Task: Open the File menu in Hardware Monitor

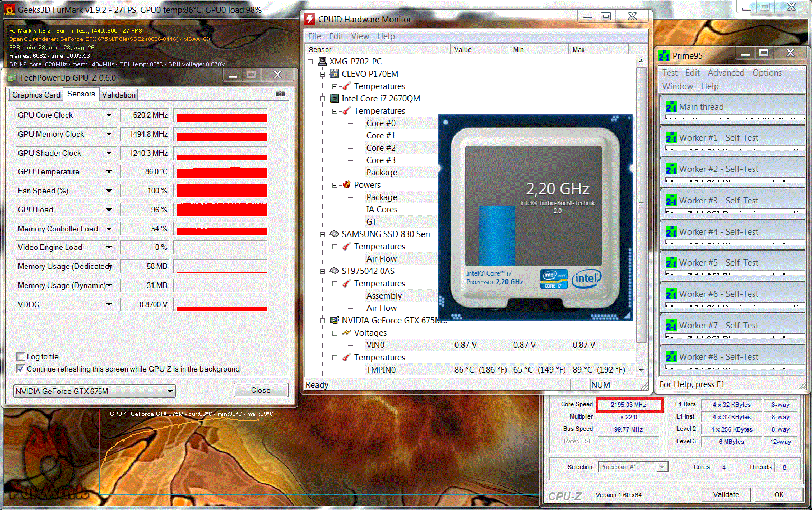Action: 315,36
